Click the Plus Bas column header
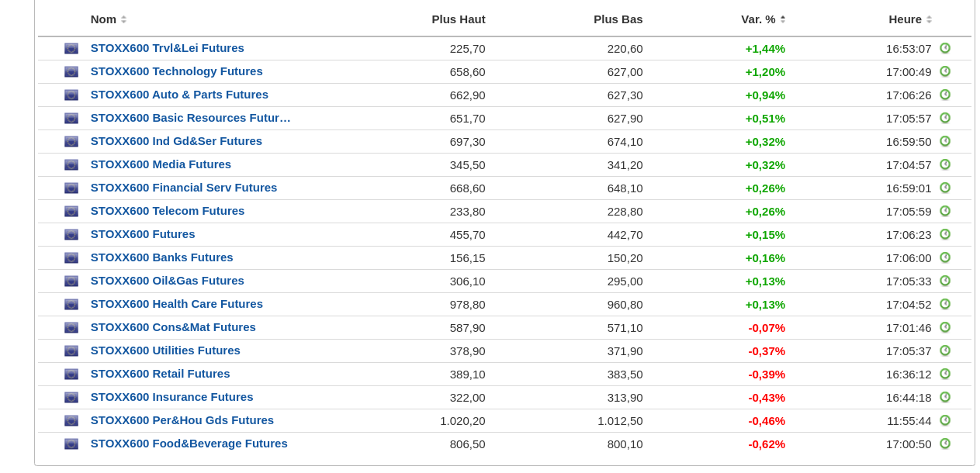 [618, 19]
